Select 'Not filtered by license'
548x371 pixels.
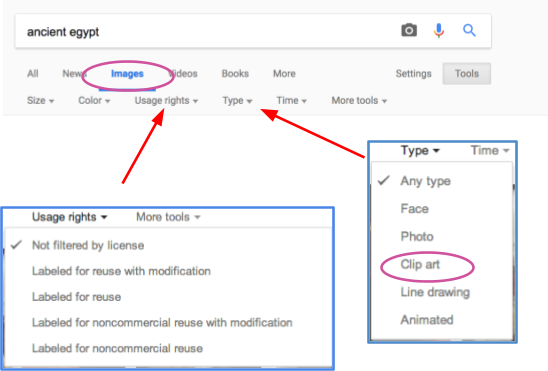88,245
